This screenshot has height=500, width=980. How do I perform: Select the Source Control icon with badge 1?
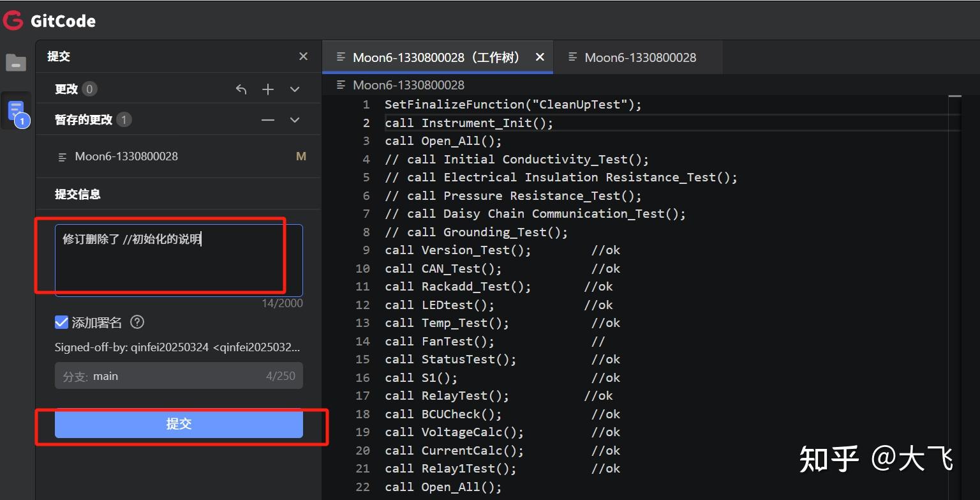(x=16, y=109)
